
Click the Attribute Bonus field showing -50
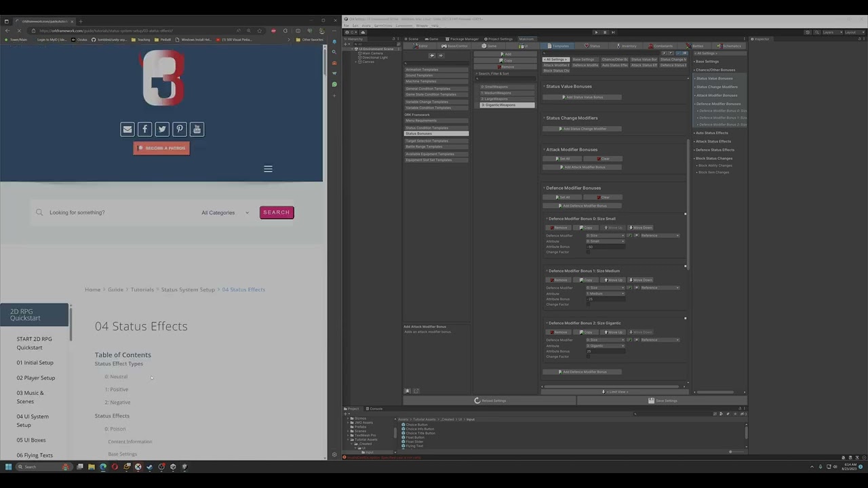[606, 247]
